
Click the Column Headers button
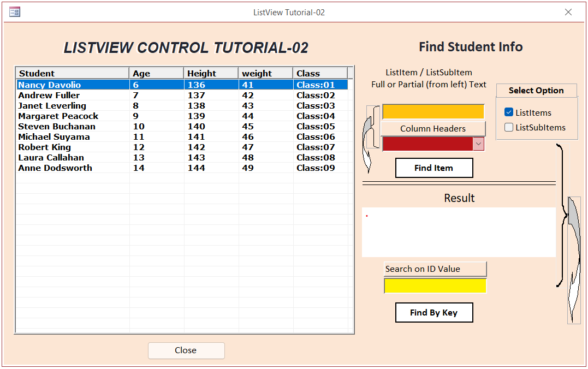tap(433, 128)
